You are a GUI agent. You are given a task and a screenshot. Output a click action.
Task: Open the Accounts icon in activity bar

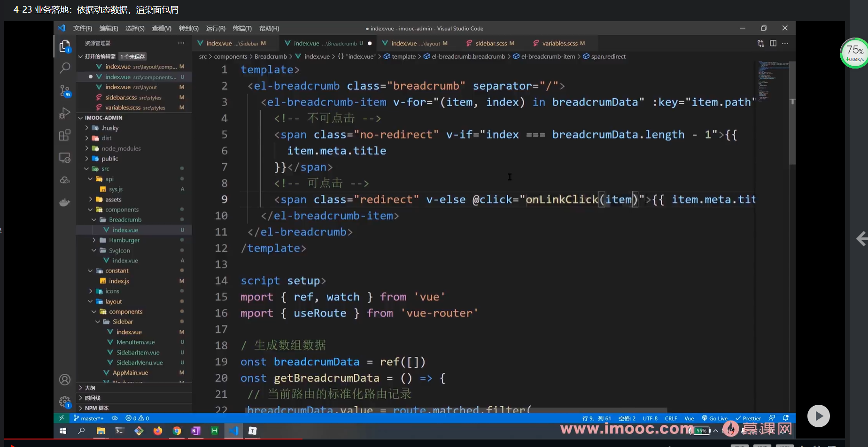[x=65, y=379]
